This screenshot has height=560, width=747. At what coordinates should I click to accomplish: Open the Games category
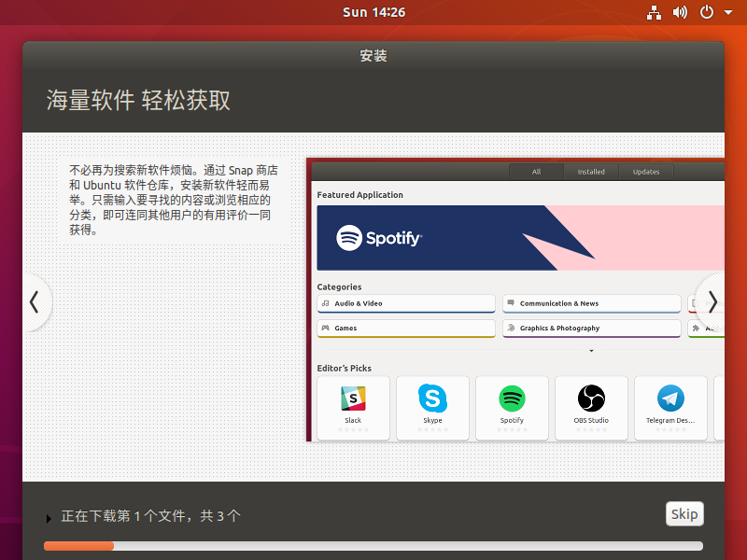[x=406, y=329]
